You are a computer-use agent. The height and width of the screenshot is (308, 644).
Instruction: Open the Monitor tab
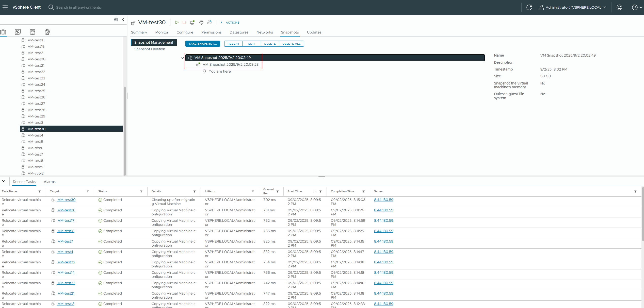tap(162, 32)
